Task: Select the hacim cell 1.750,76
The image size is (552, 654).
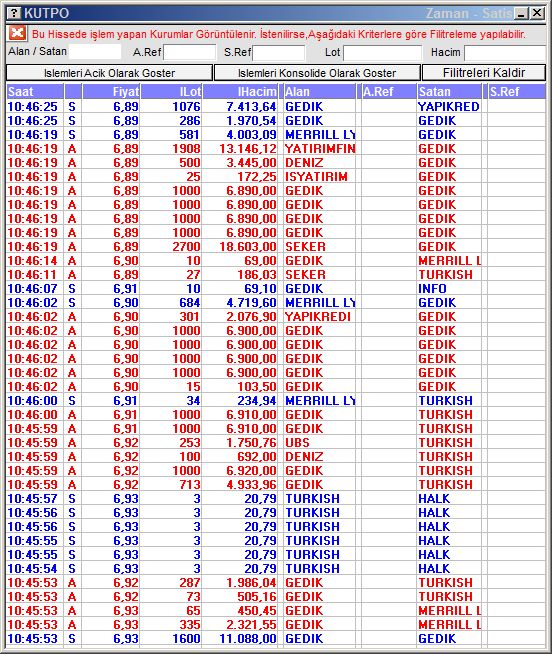Action: [x=240, y=443]
